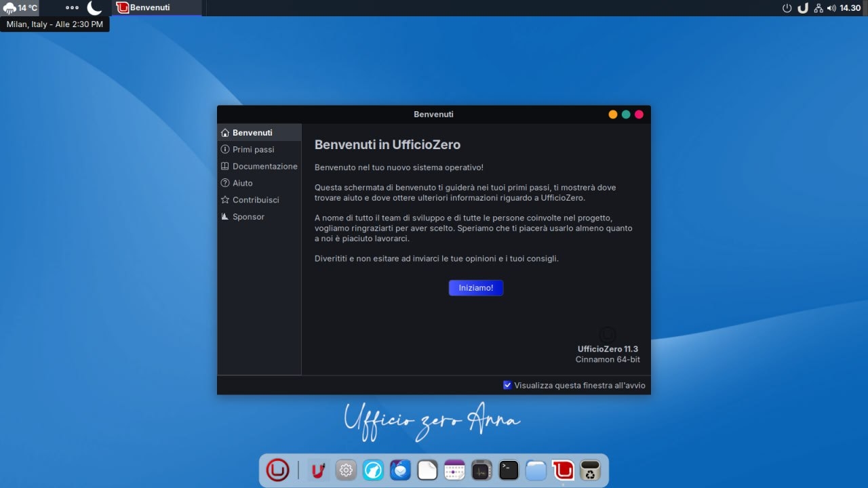Click the weather applet showing 14 °C
868x488 pixels.
[x=20, y=8]
